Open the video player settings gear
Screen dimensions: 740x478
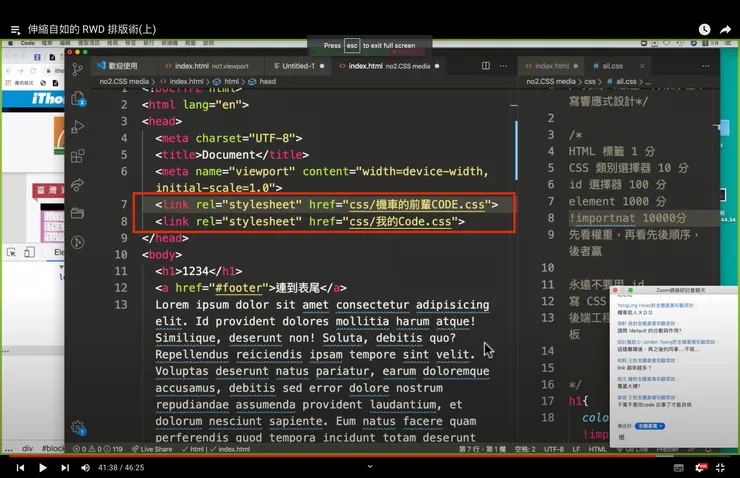[701, 468]
